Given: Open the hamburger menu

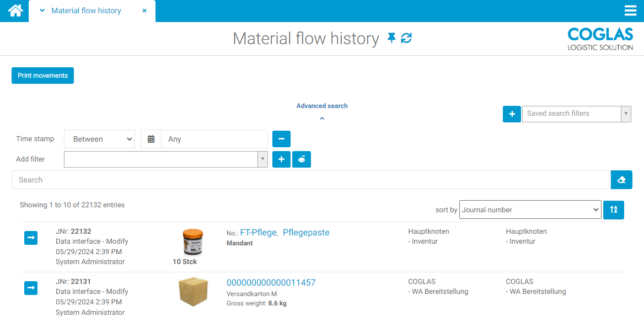Looking at the screenshot, I should (x=630, y=10).
